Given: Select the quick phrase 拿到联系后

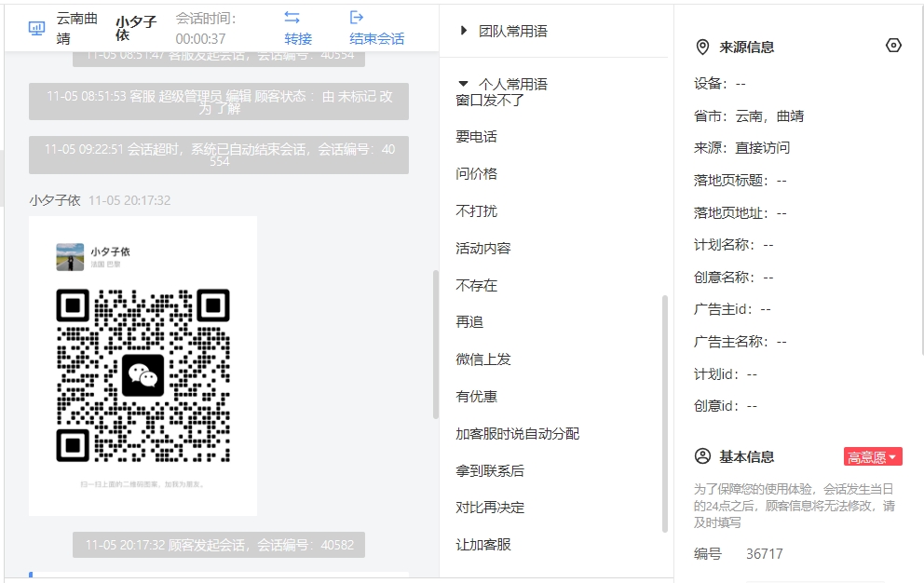Looking at the screenshot, I should click(x=490, y=470).
